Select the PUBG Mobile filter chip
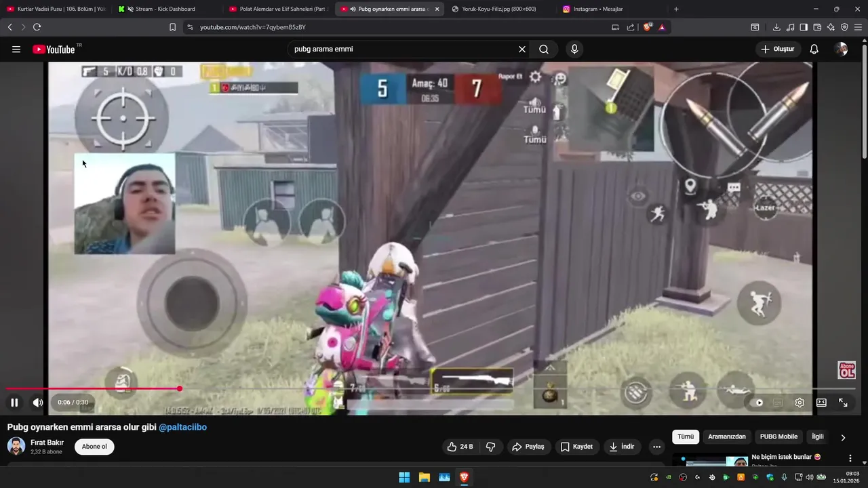The image size is (868, 488). tap(778, 437)
